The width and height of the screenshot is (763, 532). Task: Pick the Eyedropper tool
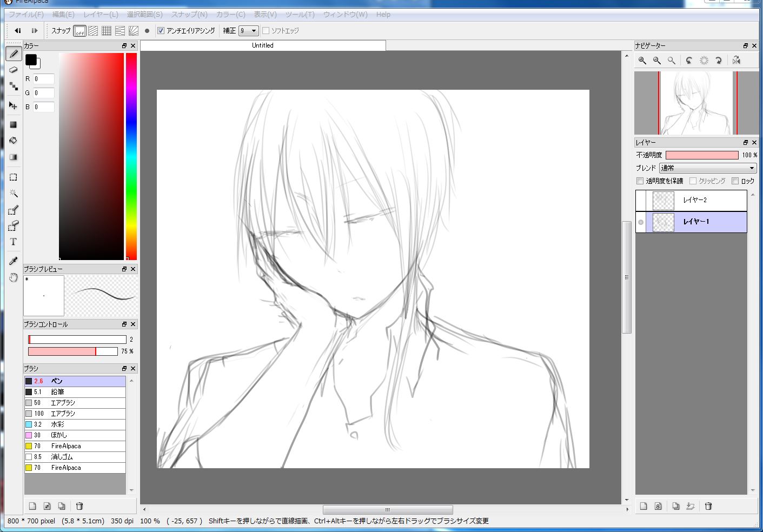click(x=14, y=261)
